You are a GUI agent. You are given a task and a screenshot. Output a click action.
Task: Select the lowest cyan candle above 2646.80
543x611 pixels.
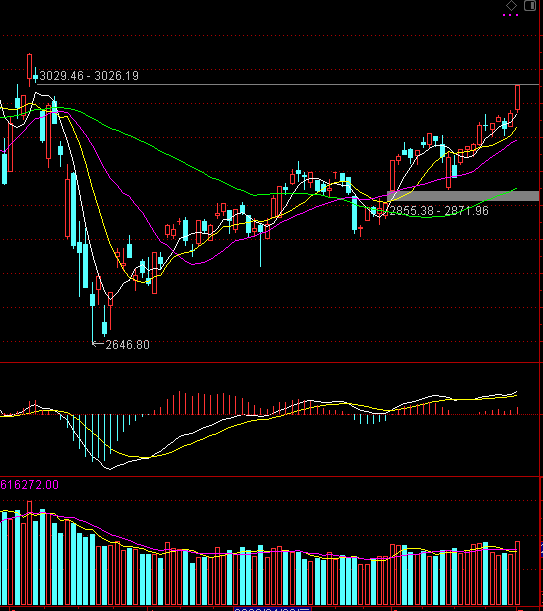pyautogui.click(x=104, y=321)
